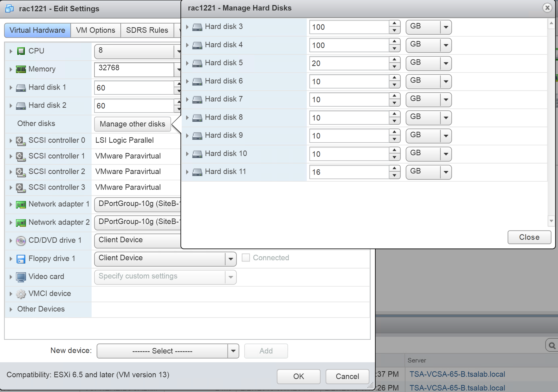Image resolution: width=558 pixels, height=392 pixels.
Task: Click the CPU chip icon
Action: point(21,51)
